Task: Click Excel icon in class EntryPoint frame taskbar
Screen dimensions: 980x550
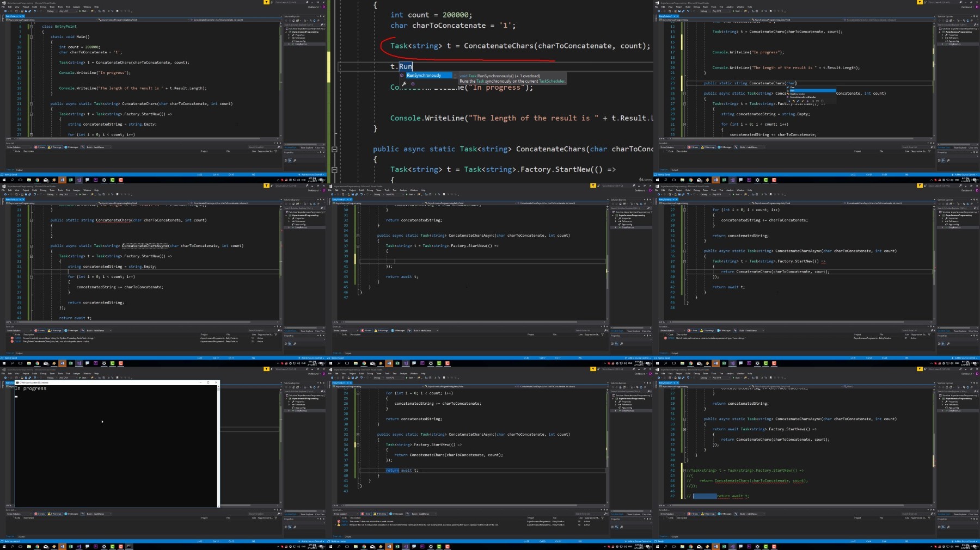Action: (71, 180)
